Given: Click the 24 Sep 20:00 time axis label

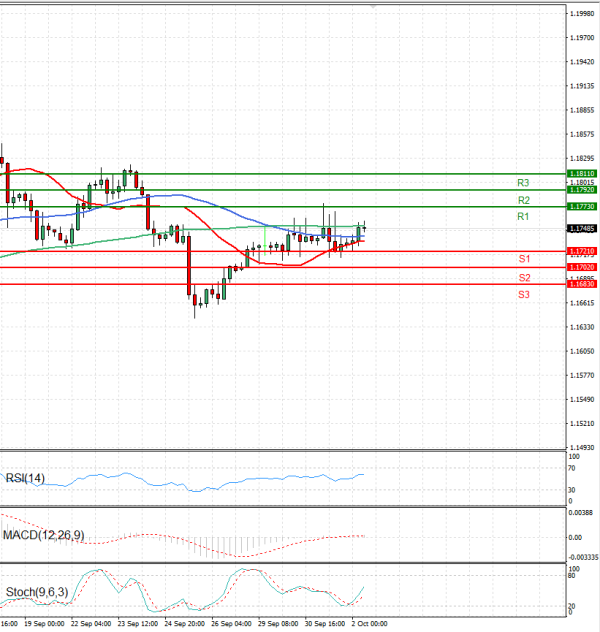Looking at the screenshot, I should [x=183, y=623].
